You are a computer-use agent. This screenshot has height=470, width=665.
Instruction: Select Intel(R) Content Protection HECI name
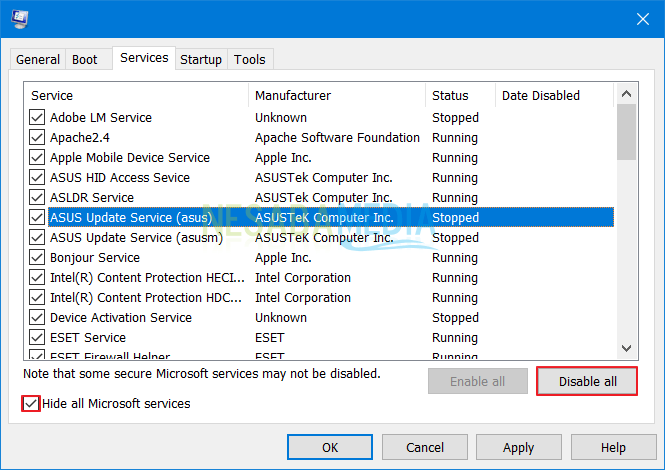tap(147, 277)
